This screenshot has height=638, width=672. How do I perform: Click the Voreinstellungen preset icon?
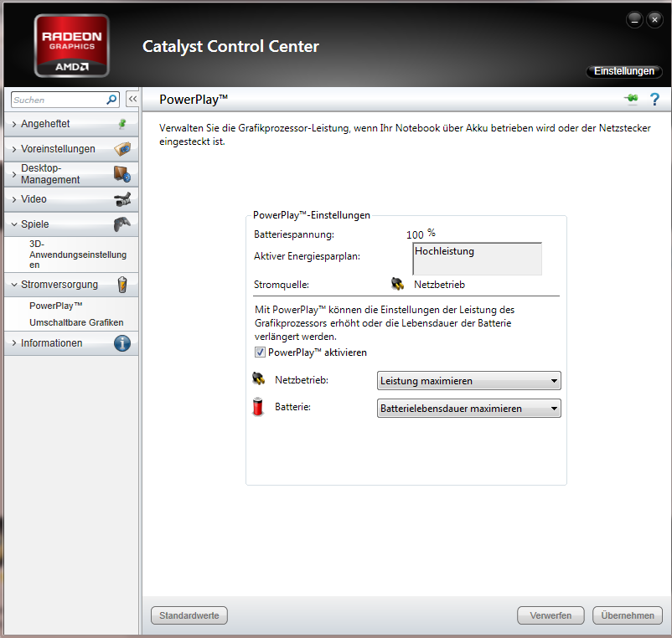(122, 149)
